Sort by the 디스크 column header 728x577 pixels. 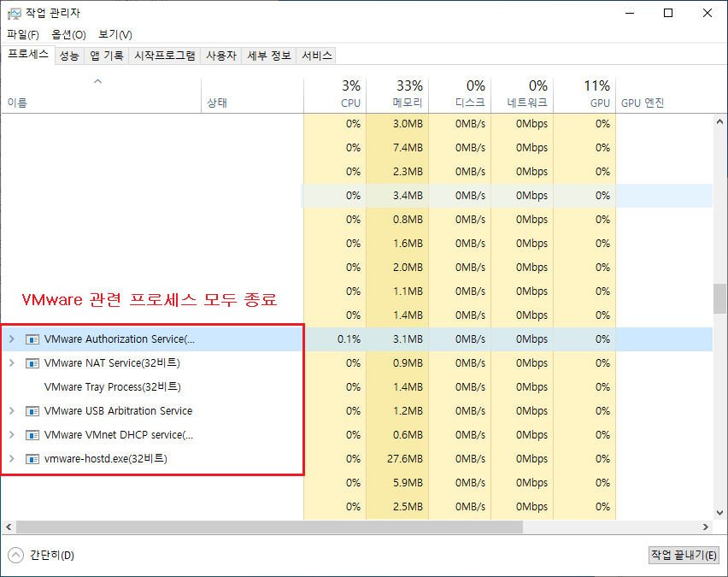coord(460,95)
